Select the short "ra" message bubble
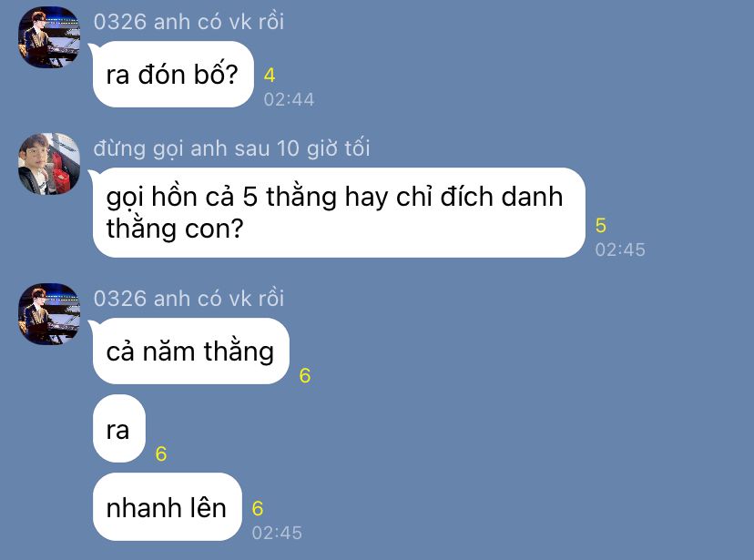The width and height of the screenshot is (754, 560). (118, 429)
